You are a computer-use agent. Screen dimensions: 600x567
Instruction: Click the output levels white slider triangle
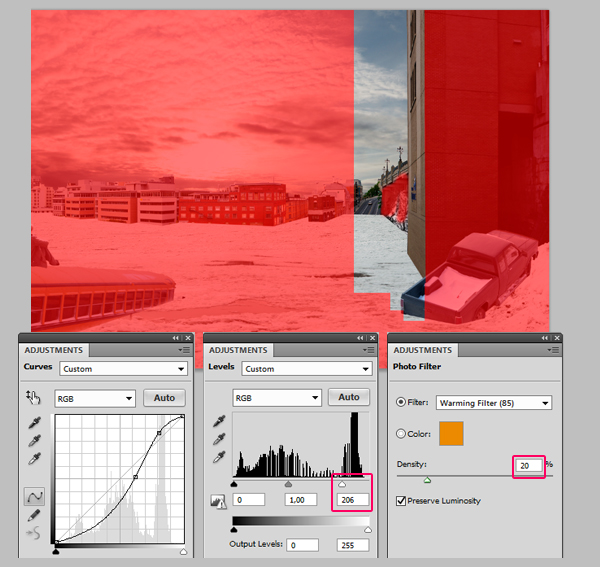click(368, 530)
